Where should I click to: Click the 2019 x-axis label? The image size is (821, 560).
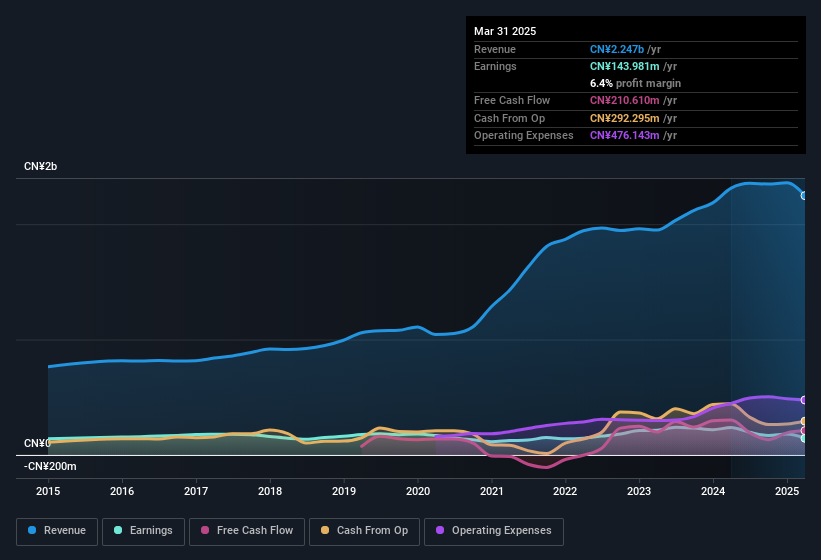344,491
